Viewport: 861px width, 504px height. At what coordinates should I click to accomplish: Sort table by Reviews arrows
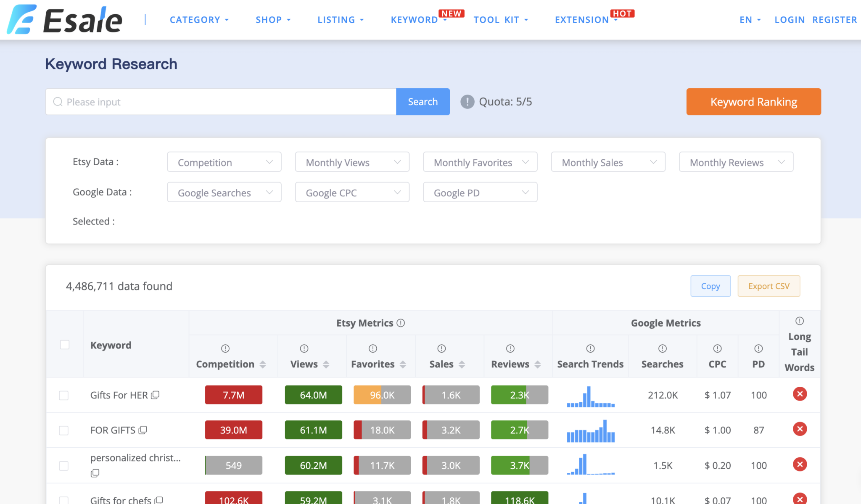(x=537, y=364)
